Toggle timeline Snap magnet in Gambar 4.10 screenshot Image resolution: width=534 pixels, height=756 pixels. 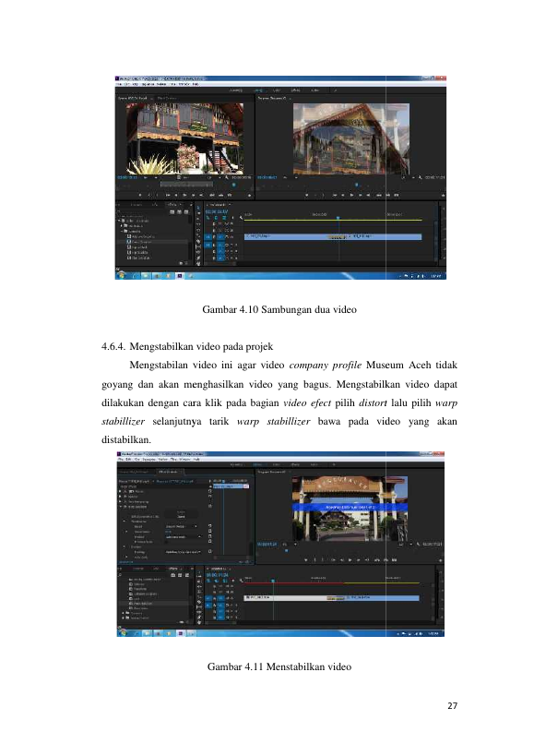click(216, 218)
